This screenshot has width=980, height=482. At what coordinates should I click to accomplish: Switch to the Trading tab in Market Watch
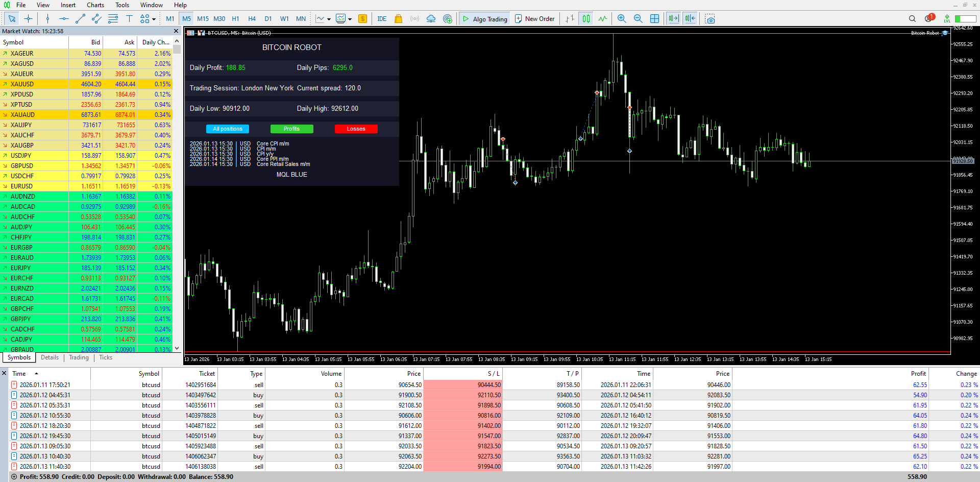point(79,357)
